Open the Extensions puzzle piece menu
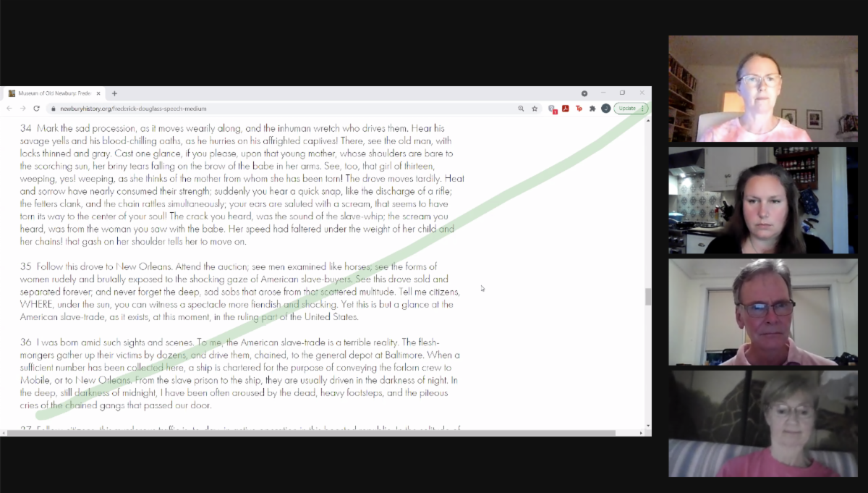The image size is (868, 493). point(592,109)
